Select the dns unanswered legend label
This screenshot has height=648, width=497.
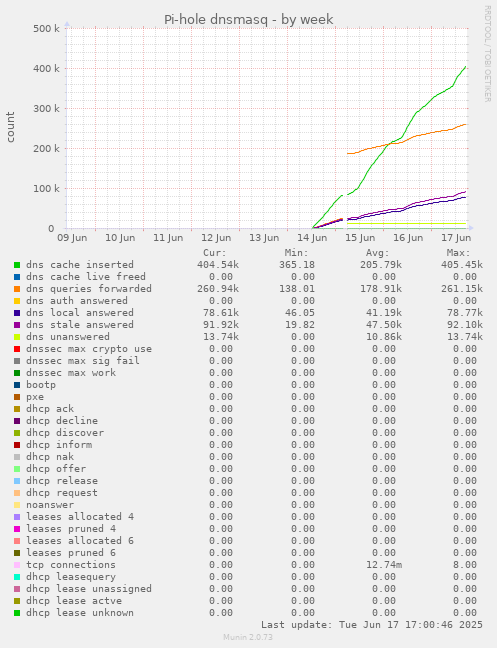point(68,337)
